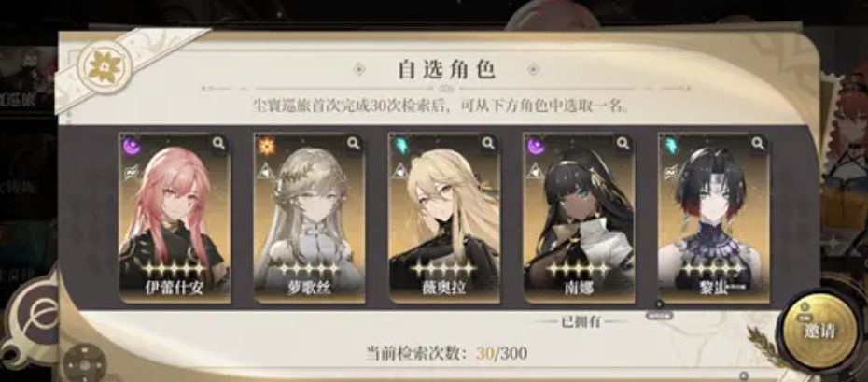Click the golden 邀请 invite button
Screen dimensions: 868x382
click(x=819, y=331)
